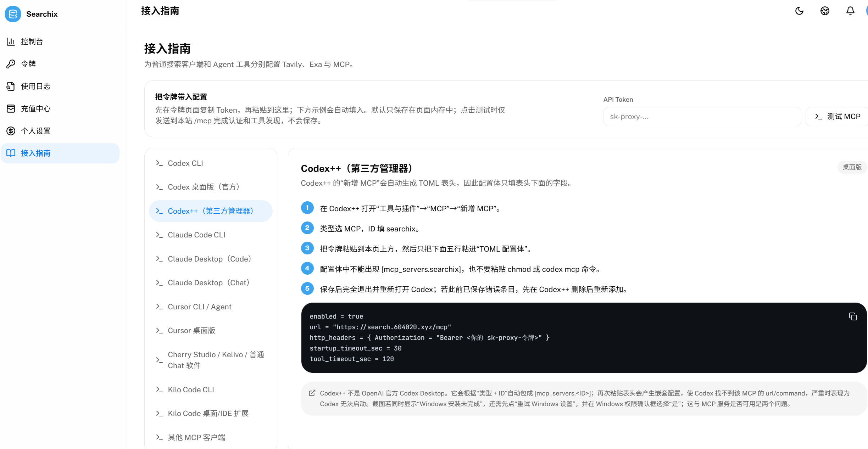
Task: Click the 'API Token' label
Action: (x=618, y=100)
